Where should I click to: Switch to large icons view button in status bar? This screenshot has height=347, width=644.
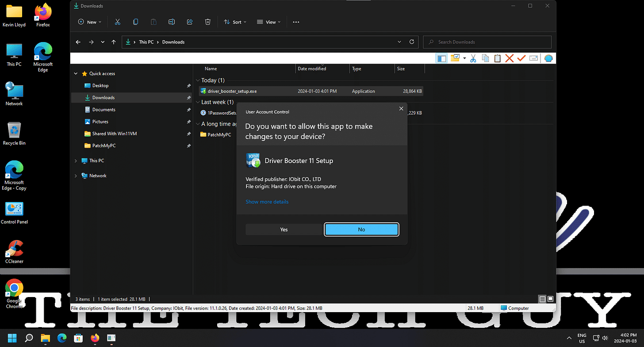550,299
